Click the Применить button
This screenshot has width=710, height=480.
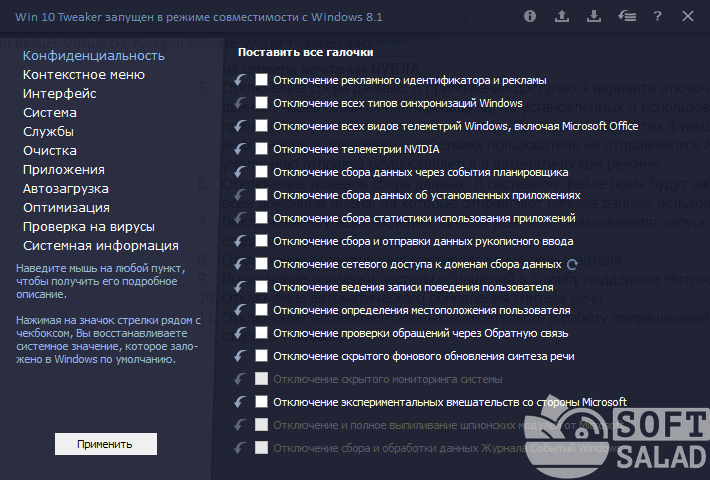tap(106, 444)
